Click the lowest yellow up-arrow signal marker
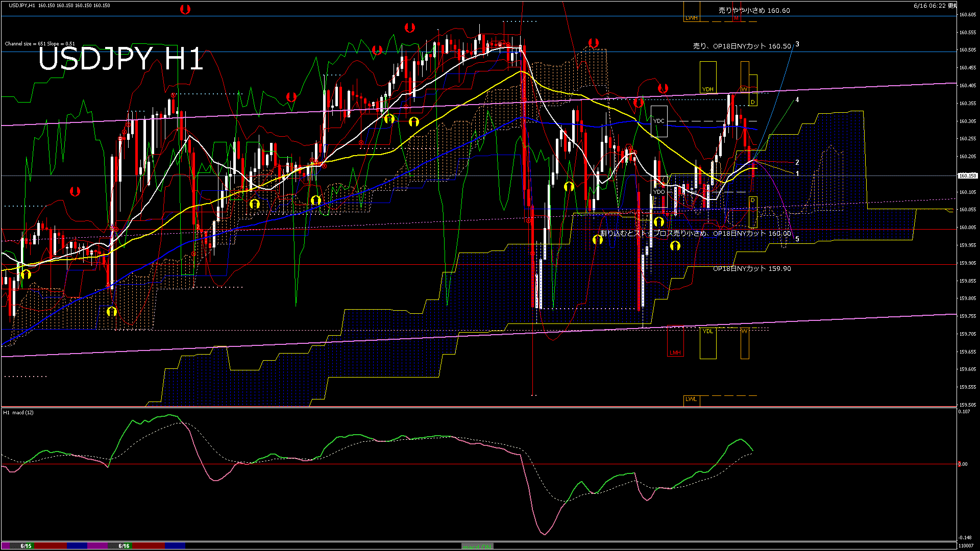Image resolution: width=980 pixels, height=551 pixels. click(112, 311)
